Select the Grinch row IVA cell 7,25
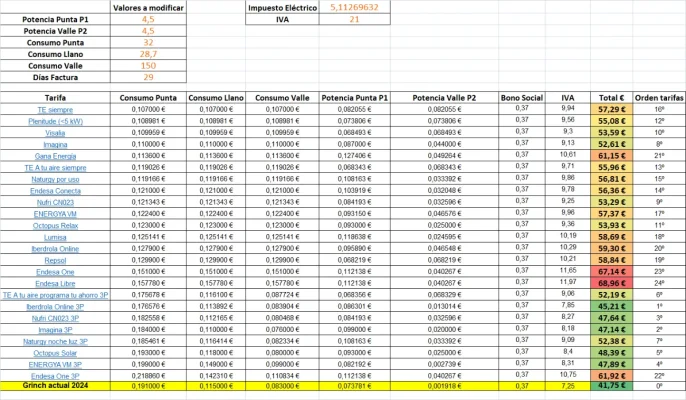Image resolution: width=686 pixels, height=400 pixels. (x=567, y=386)
